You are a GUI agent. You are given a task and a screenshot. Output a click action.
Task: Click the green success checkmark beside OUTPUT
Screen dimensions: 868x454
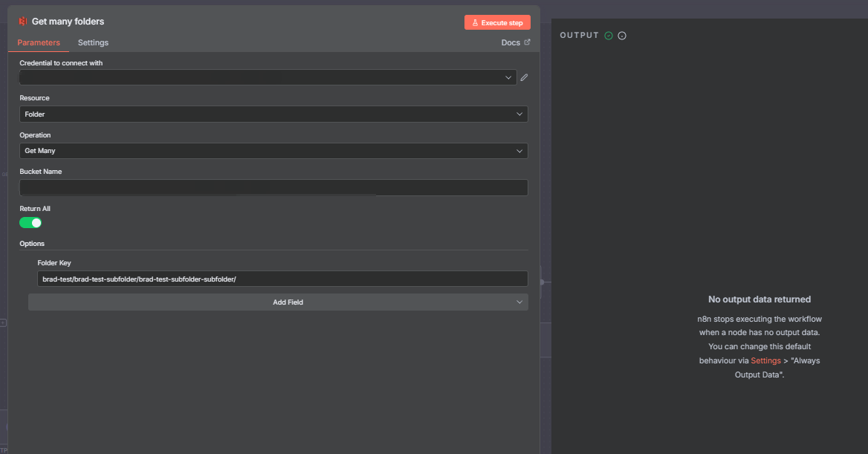(609, 36)
